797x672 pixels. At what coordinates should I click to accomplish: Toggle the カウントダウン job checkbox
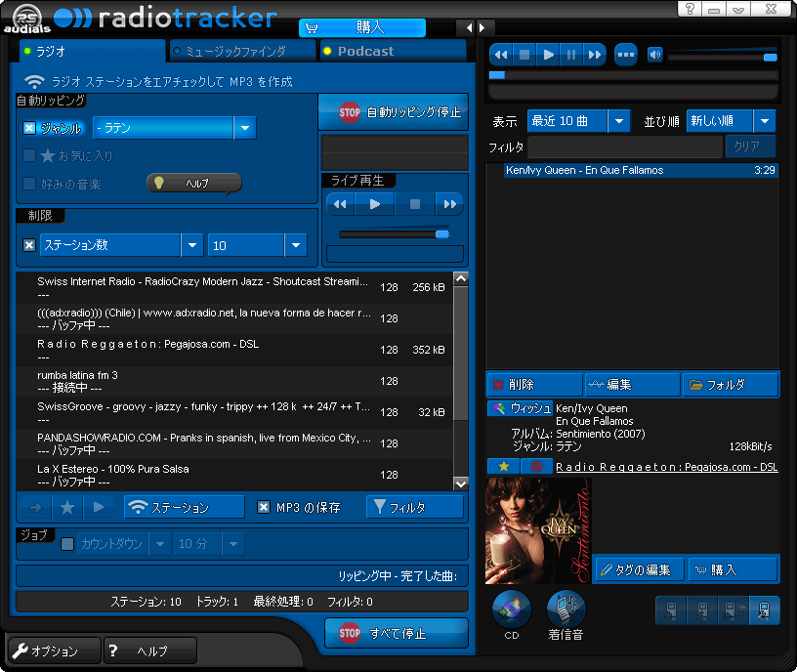coord(67,544)
